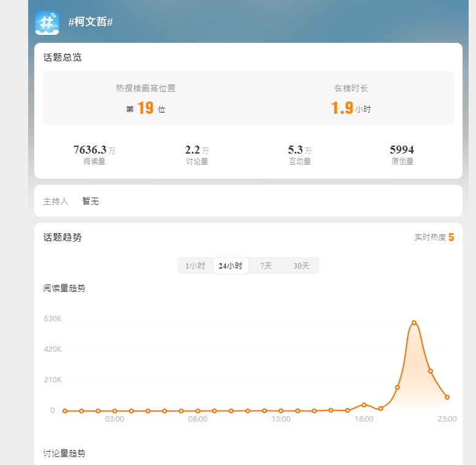The image size is (476, 465).
Task: Click the 5994 原创量 figure
Action: [402, 155]
